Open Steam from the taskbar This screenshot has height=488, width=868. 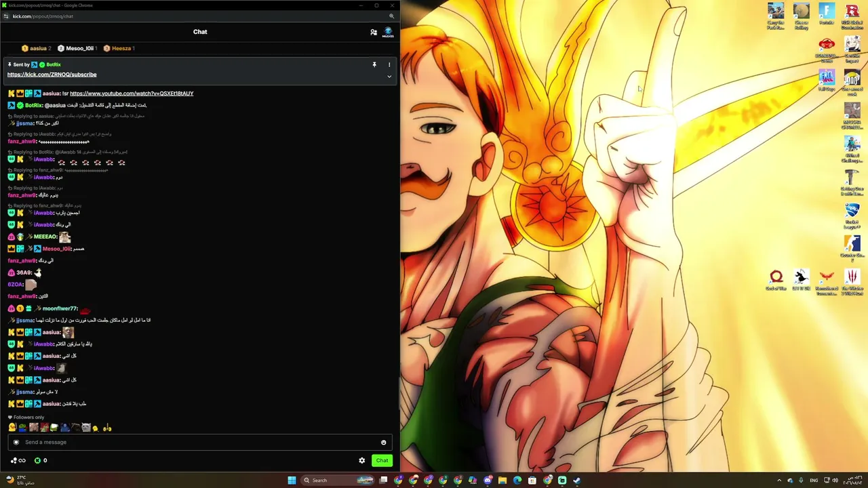[577, 481]
